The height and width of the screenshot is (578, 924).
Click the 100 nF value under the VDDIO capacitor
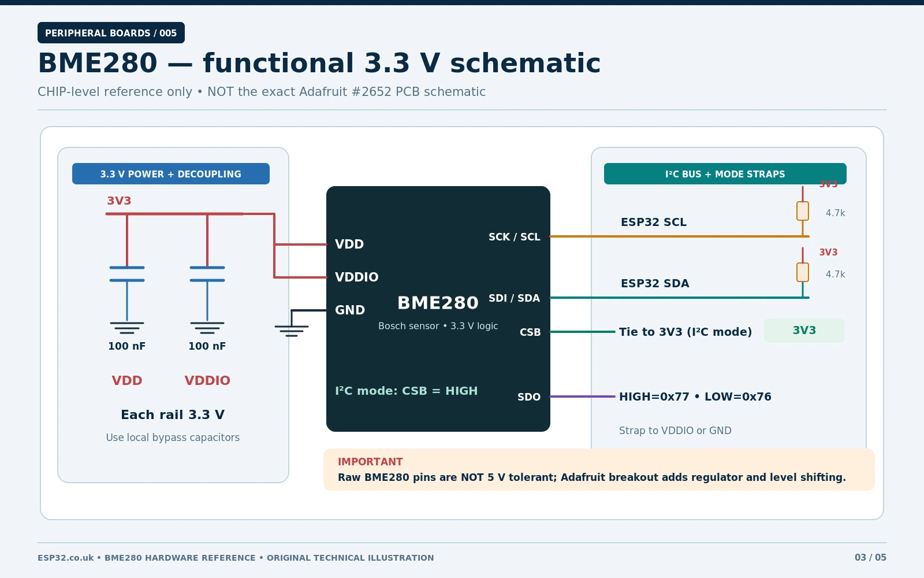pyautogui.click(x=207, y=346)
